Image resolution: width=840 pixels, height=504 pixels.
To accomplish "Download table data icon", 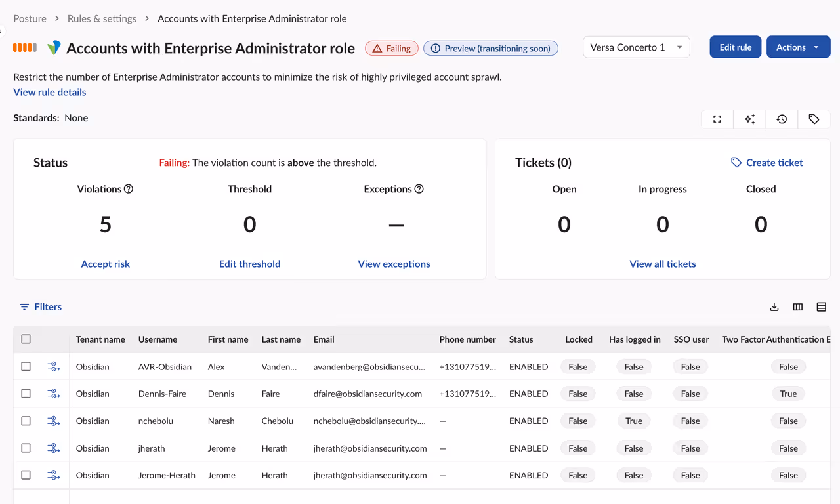I will (x=774, y=307).
